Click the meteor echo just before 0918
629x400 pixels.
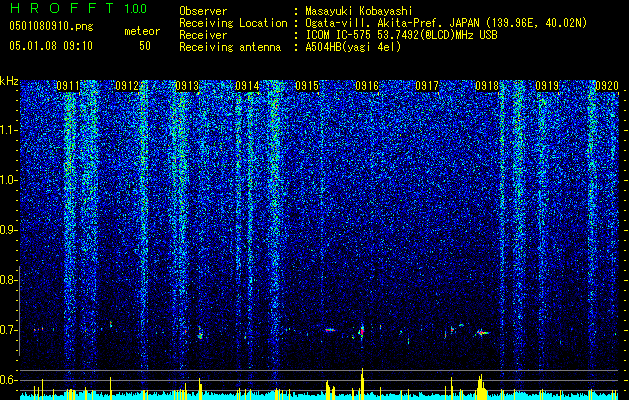point(482,332)
